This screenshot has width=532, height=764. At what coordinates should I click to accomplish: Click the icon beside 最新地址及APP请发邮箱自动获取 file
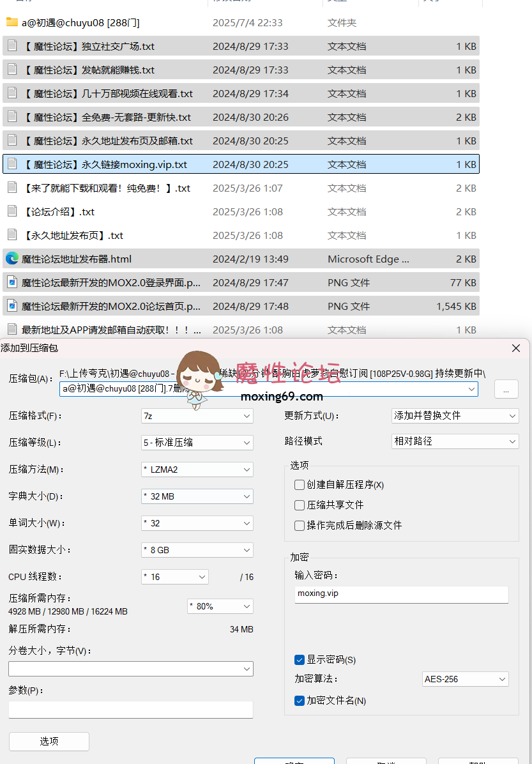(x=12, y=330)
